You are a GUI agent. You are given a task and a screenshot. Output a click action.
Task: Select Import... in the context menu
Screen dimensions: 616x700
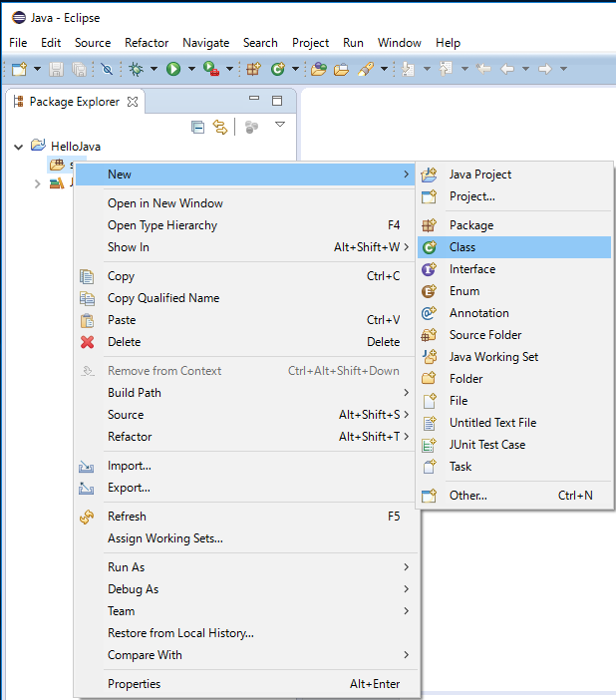click(x=245, y=466)
